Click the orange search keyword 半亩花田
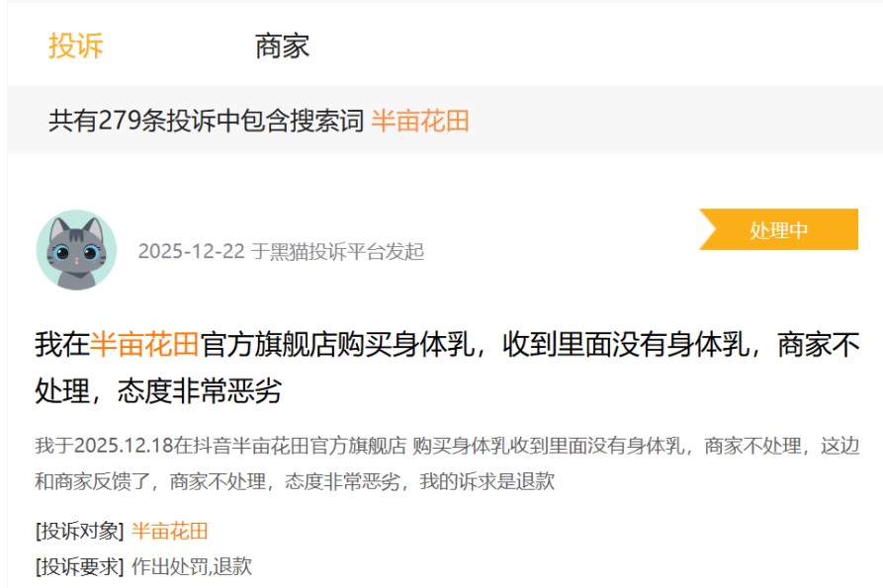883x588 pixels. (420, 121)
